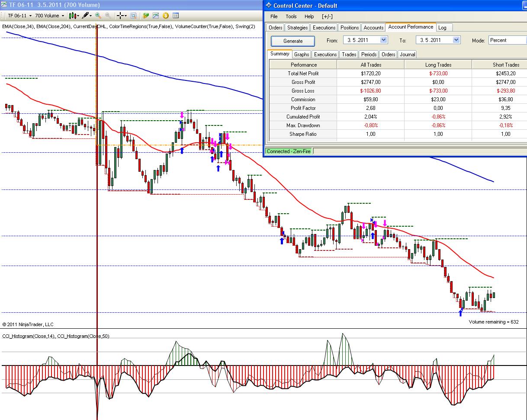Open the To date picker dropdown
The height and width of the screenshot is (420, 527).
pyautogui.click(x=456, y=40)
